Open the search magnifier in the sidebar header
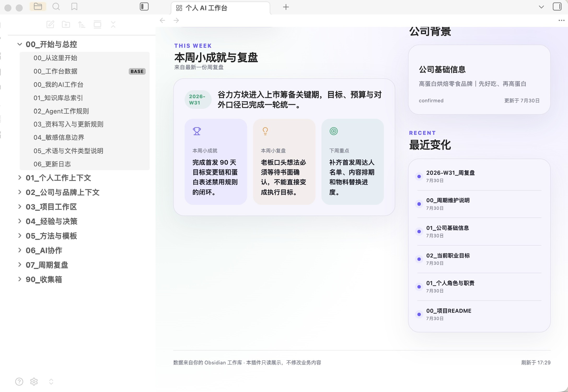This screenshot has width=568, height=392. [x=56, y=7]
